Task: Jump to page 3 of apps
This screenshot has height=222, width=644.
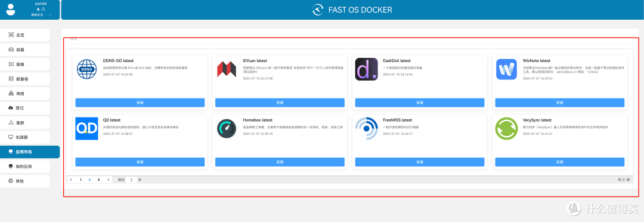Action: [98, 180]
